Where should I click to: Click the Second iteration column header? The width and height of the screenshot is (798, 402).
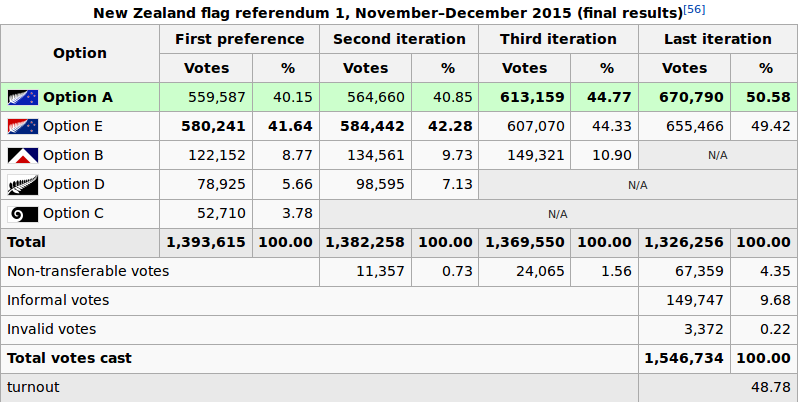click(x=399, y=40)
